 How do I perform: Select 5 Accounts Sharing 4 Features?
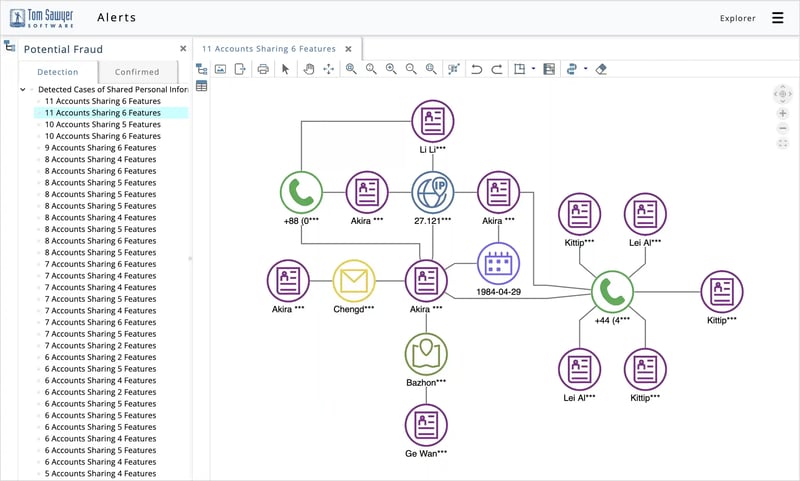pyautogui.click(x=100, y=474)
